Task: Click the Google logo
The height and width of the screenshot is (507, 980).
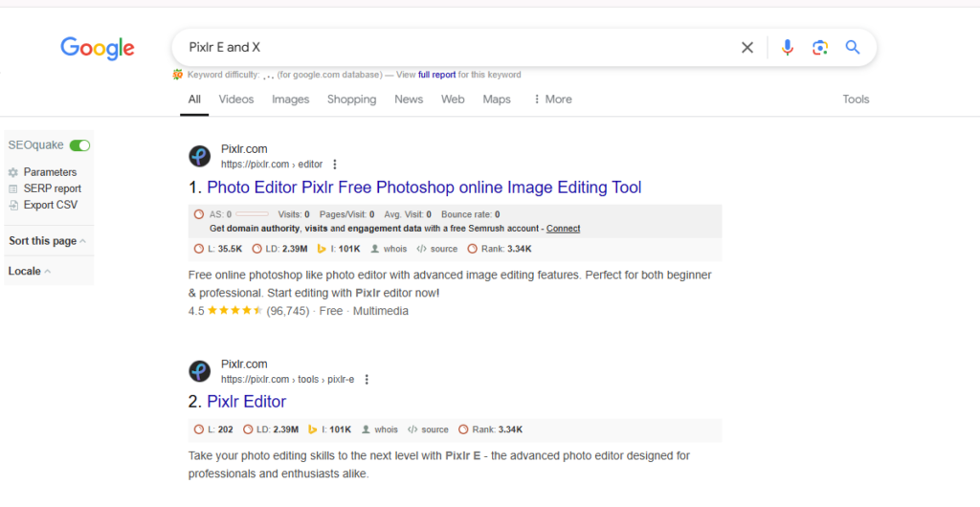Action: [x=98, y=48]
